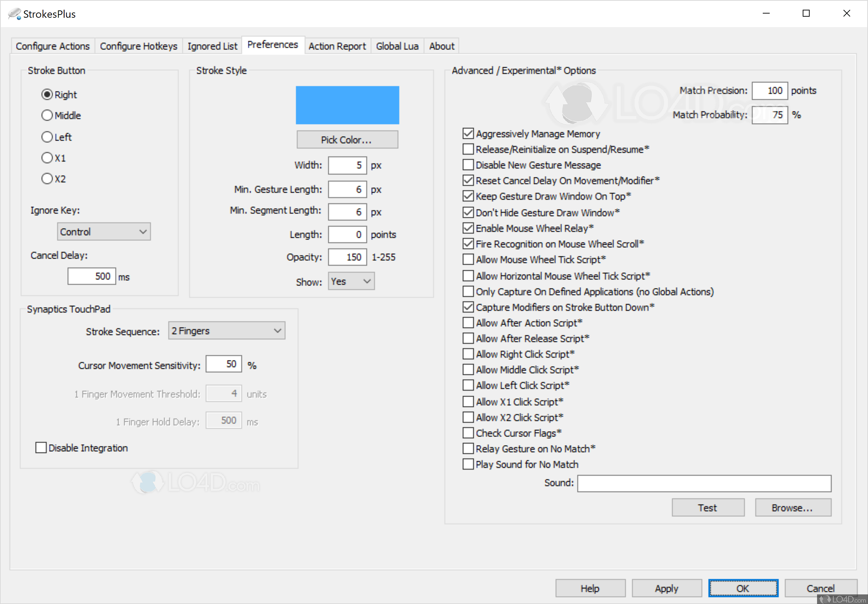Click the blue stroke color swatch

(x=347, y=105)
